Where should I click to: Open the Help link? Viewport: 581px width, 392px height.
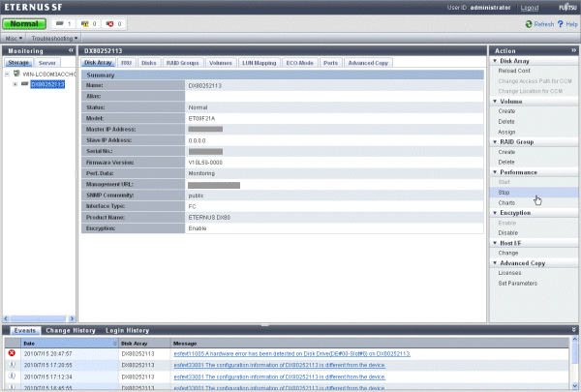point(571,24)
